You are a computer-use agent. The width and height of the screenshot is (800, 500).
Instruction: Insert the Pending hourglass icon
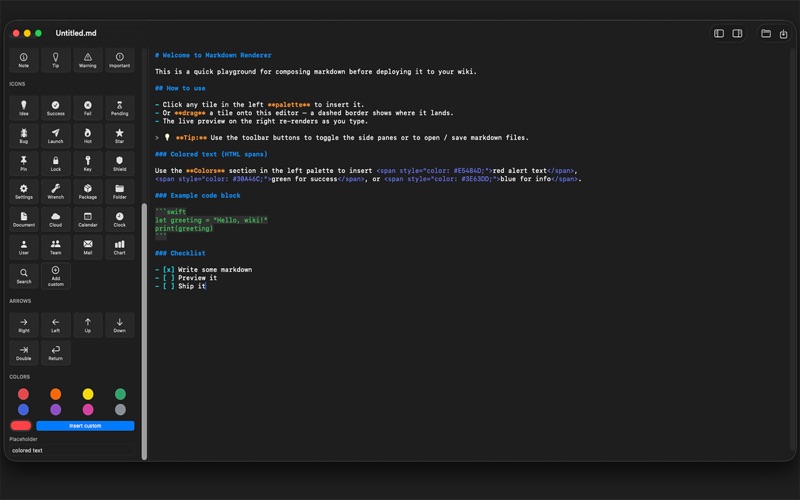click(x=119, y=108)
